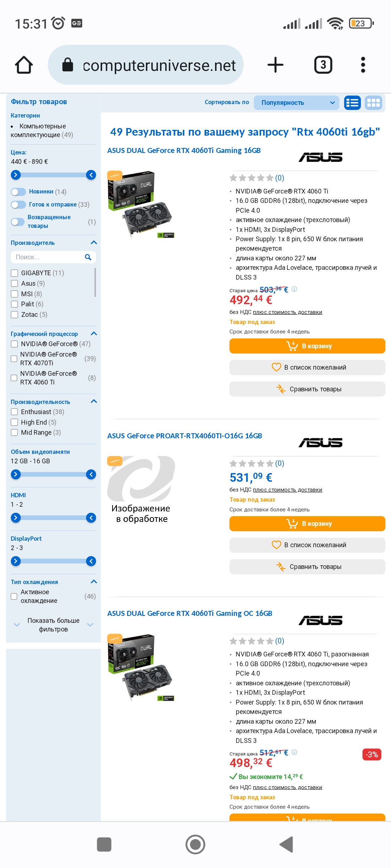This screenshot has height=868, width=391.
Task: Collapse the Производитель filter section
Action: coord(94,243)
